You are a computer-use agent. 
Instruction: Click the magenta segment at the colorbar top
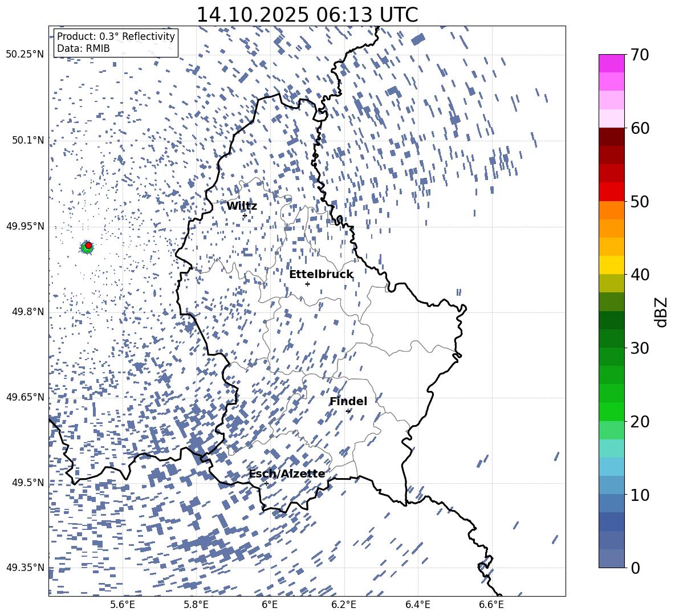pyautogui.click(x=611, y=64)
